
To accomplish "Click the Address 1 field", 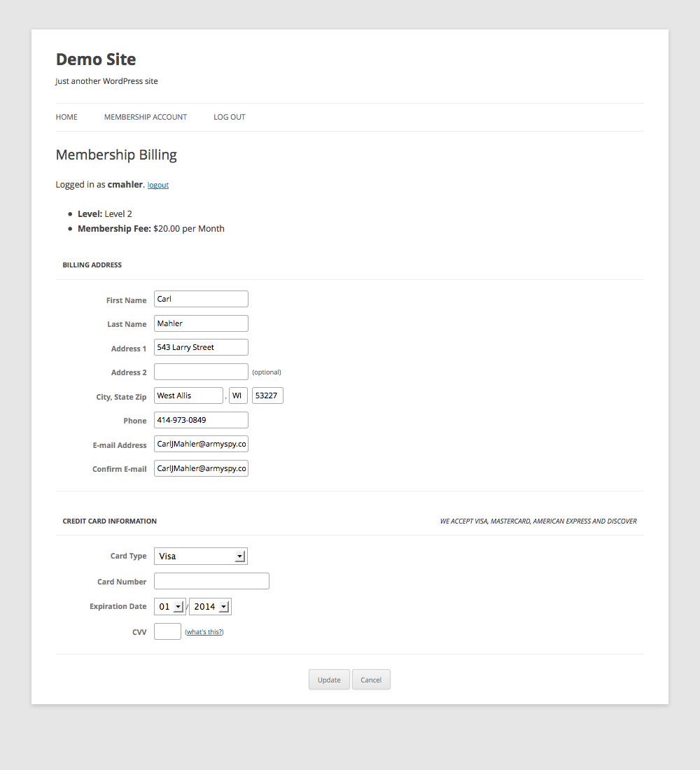I will pyautogui.click(x=201, y=346).
